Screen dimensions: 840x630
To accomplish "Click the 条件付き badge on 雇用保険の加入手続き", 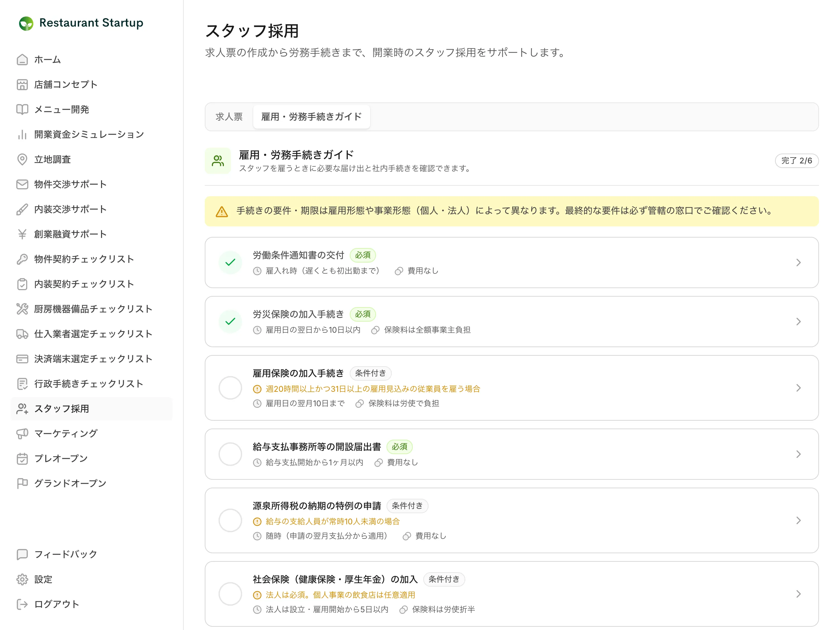I will [370, 373].
